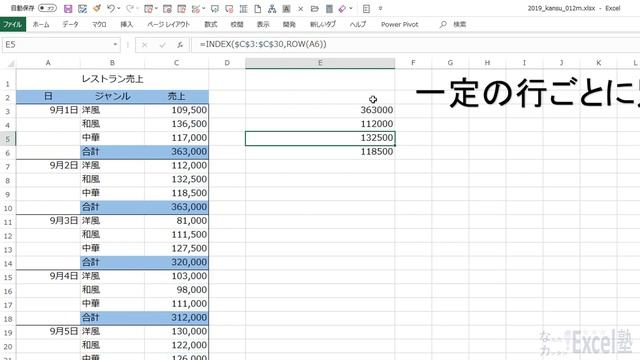
Task: Switch to the 校閲 ribbon tab
Action: coord(237,24)
